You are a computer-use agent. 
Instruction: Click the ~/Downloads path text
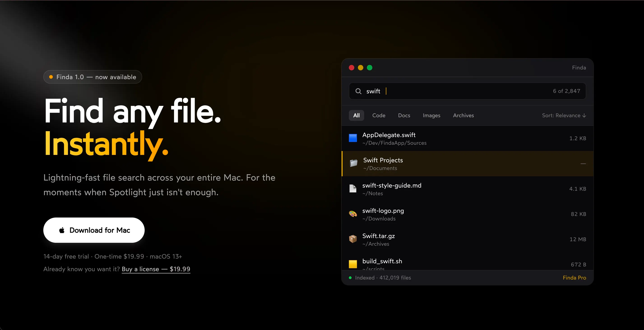click(379, 219)
